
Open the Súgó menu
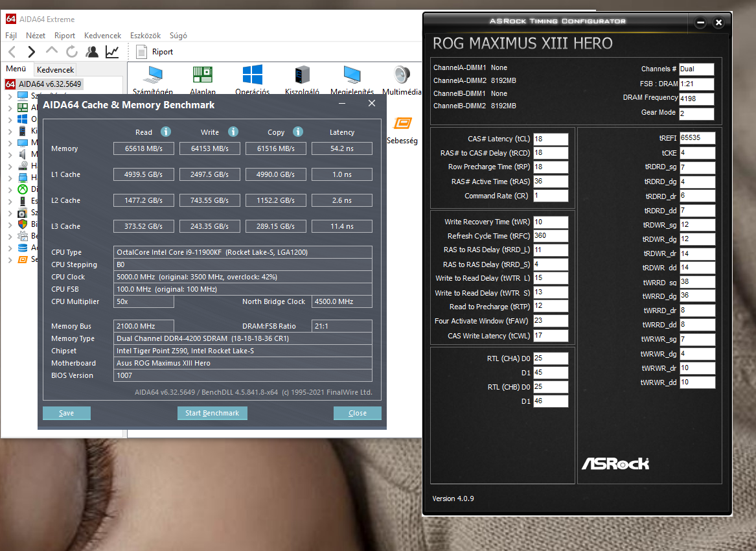pyautogui.click(x=178, y=36)
